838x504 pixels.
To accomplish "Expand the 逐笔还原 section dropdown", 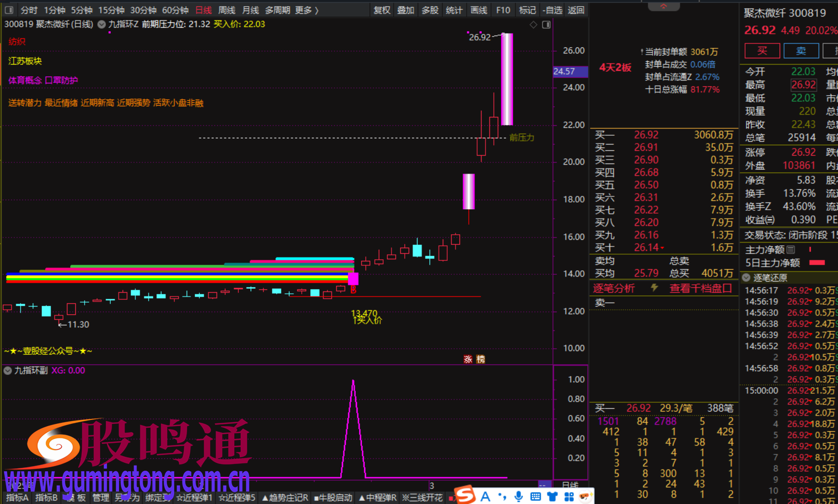I will point(746,278).
